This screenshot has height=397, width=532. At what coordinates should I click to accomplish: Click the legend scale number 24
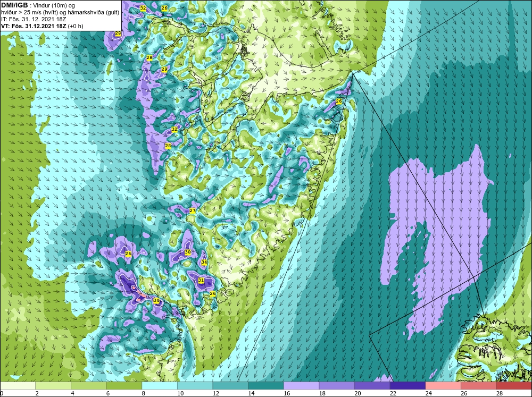coord(428,393)
